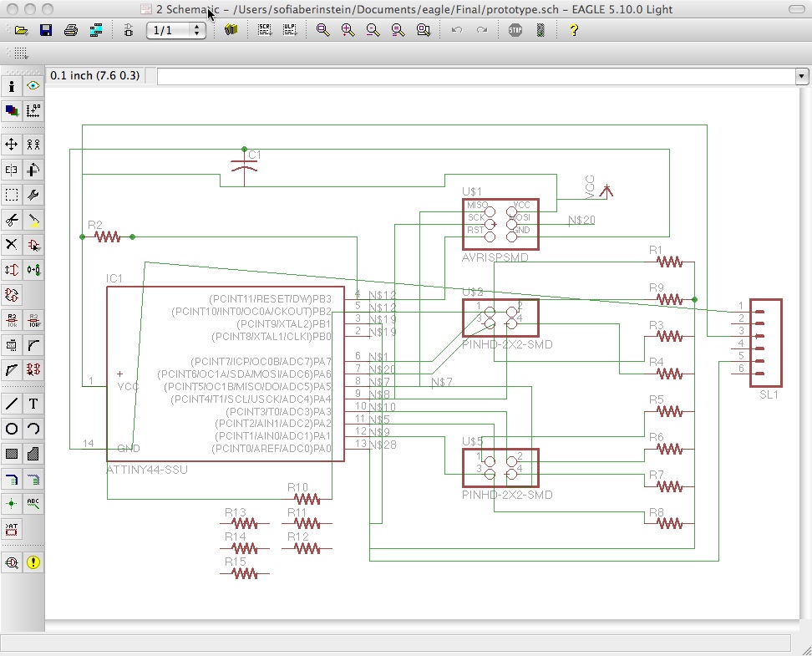Select the Split tool
This screenshot has height=656, width=812.
click(12, 370)
